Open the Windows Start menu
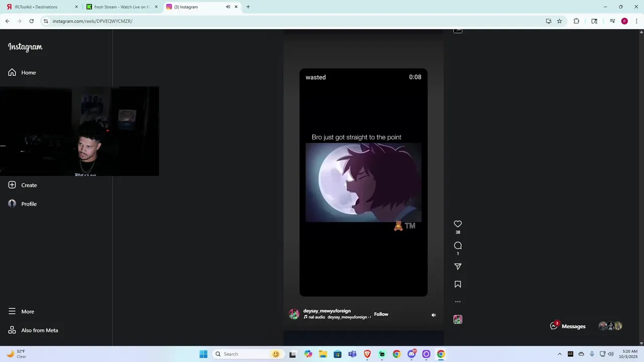The width and height of the screenshot is (644, 362). (x=203, y=354)
